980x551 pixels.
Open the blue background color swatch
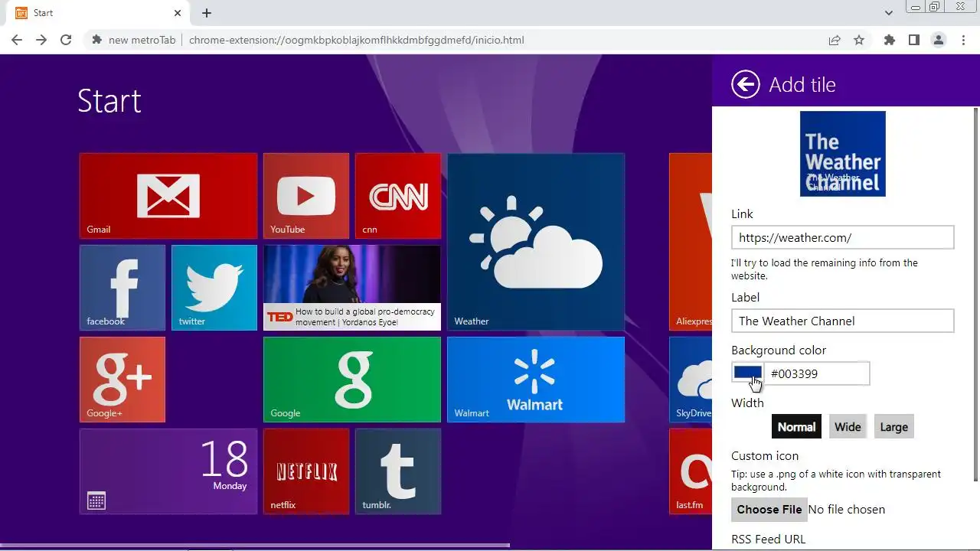coord(748,373)
